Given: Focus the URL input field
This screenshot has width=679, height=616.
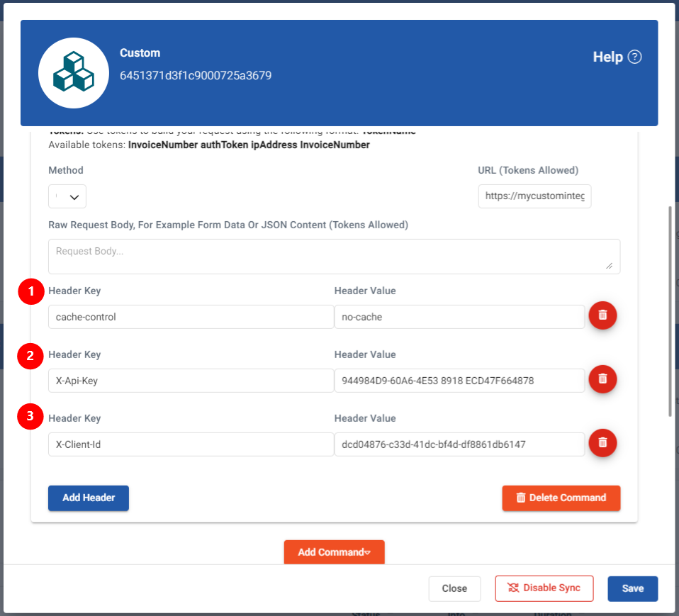Looking at the screenshot, I should (534, 196).
